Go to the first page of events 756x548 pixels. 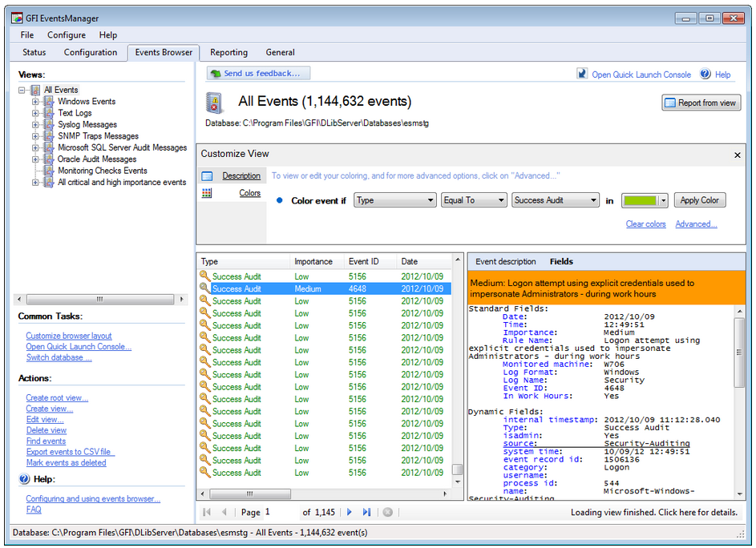tap(207, 512)
